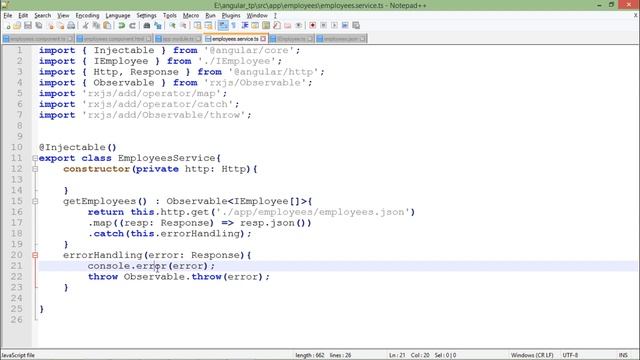This screenshot has height=360, width=640.
Task: Toggle file monitoring eye icon
Action: (298, 25)
